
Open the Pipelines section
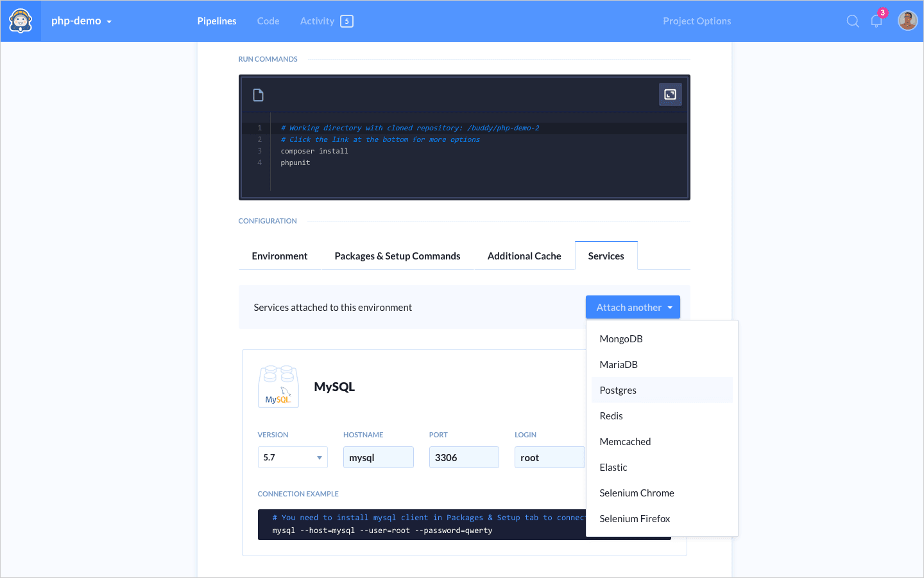[x=216, y=21]
